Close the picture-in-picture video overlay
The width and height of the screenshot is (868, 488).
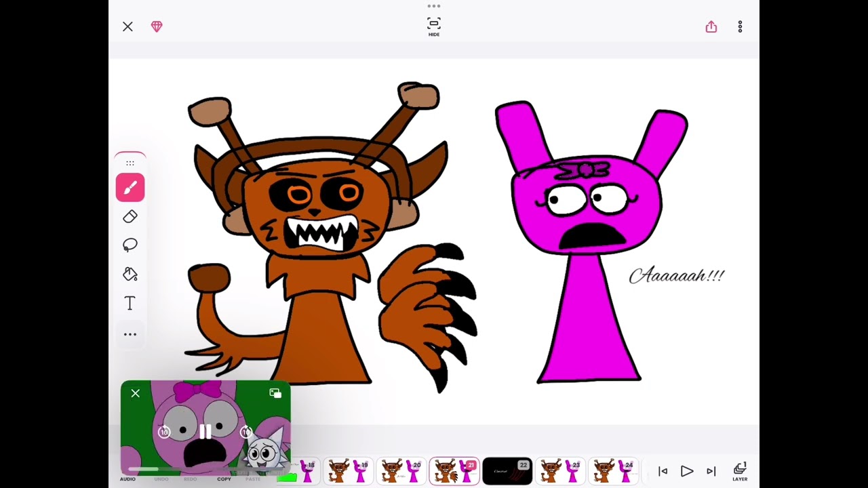[x=135, y=393]
